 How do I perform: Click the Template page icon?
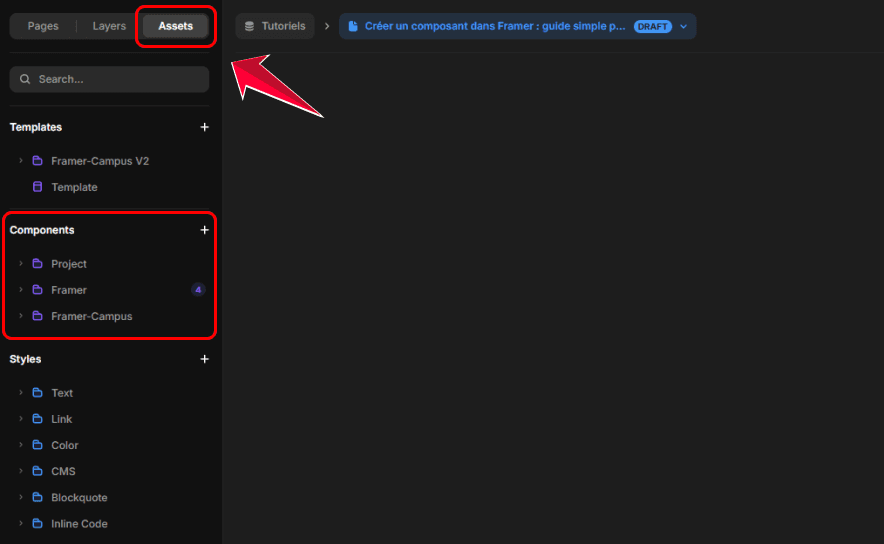point(37,187)
